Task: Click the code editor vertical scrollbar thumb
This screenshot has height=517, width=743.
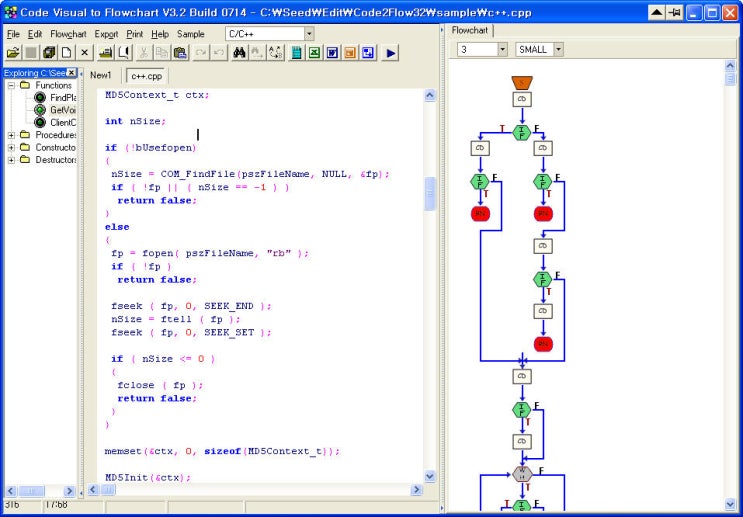Action: (430, 194)
